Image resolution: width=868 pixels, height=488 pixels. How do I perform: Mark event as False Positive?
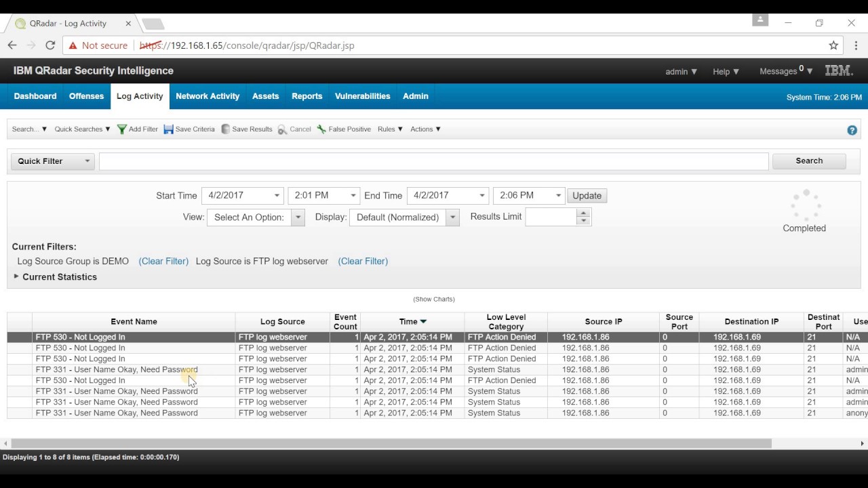point(344,129)
